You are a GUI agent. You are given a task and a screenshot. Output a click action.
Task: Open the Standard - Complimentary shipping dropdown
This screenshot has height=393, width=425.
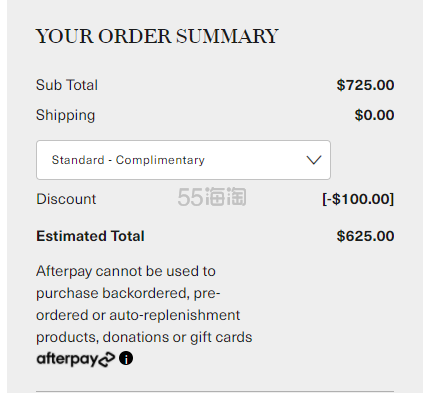(x=183, y=160)
